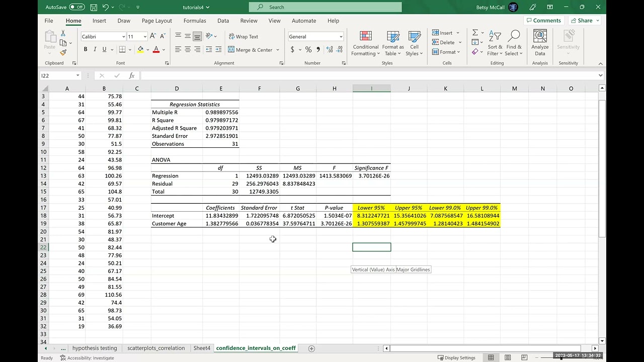Click the Center alignment icon
This screenshot has width=644, height=362.
pos(188,49)
